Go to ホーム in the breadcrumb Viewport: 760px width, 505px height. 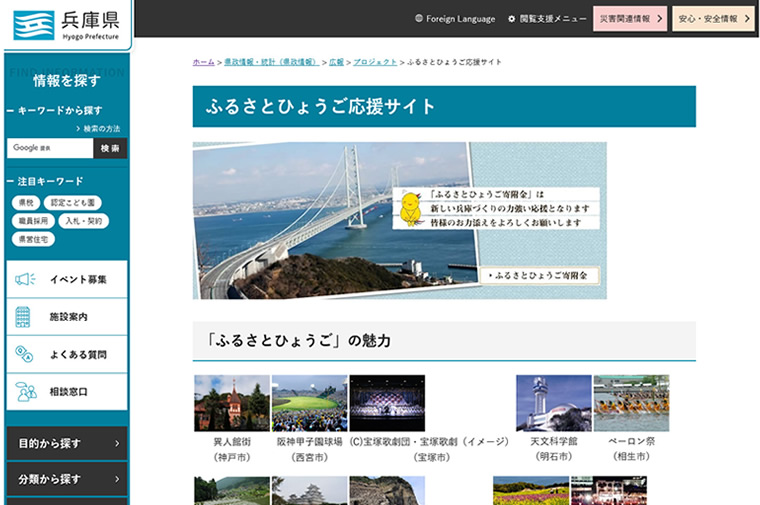click(x=203, y=62)
